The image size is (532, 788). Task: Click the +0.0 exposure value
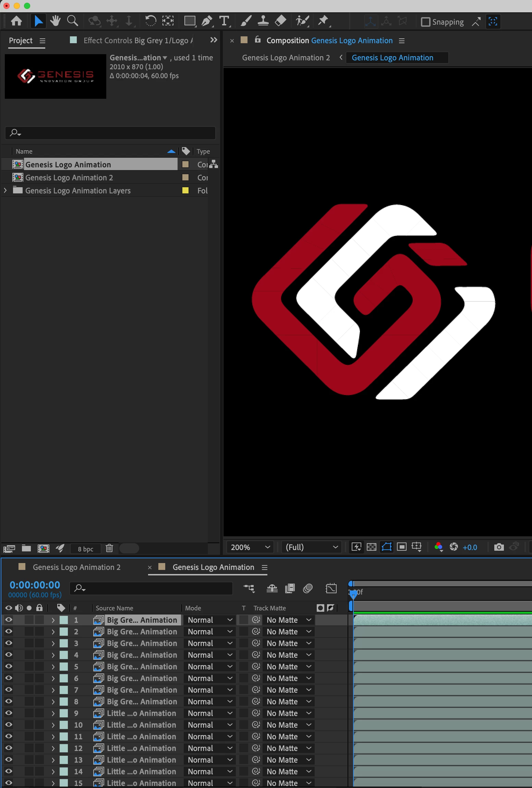click(470, 547)
